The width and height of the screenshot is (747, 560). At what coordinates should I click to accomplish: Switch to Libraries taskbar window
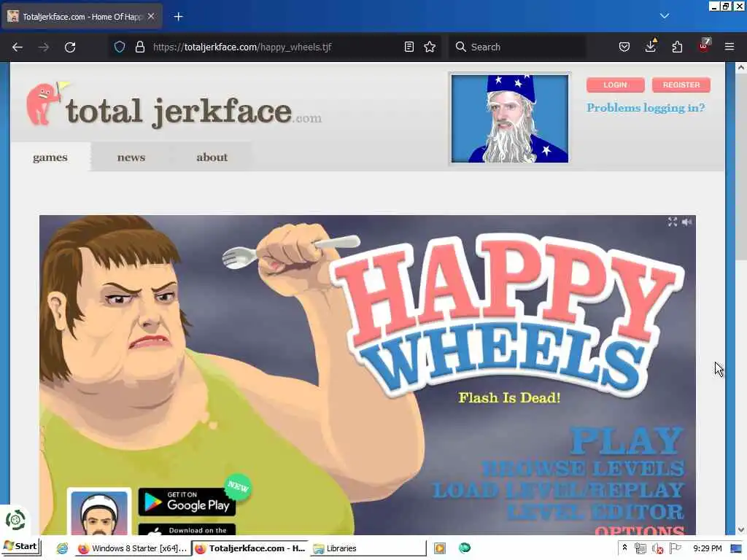point(368,548)
